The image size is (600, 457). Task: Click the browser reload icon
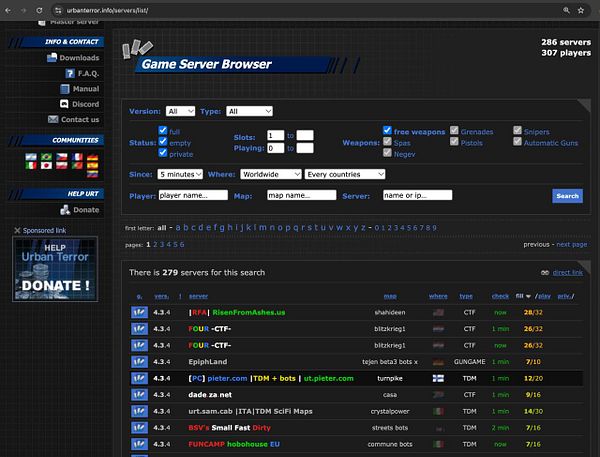click(39, 10)
